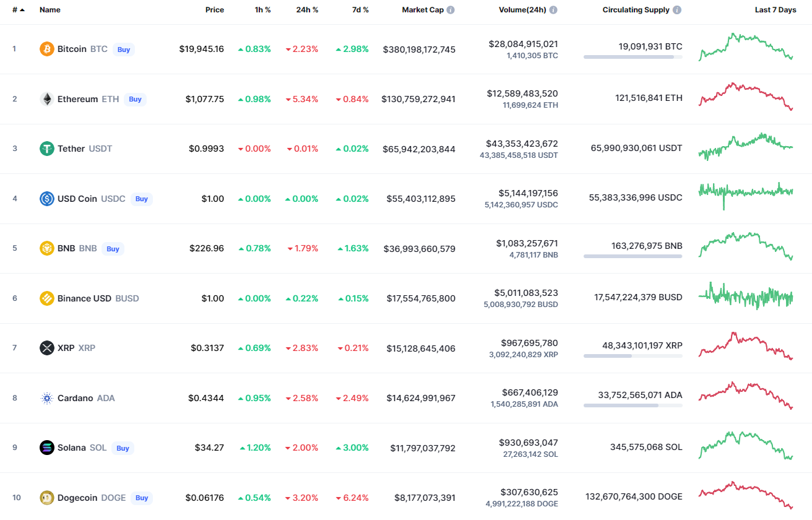This screenshot has height=520, width=812.
Task: Open the Binance USD name link
Action: [x=84, y=298]
